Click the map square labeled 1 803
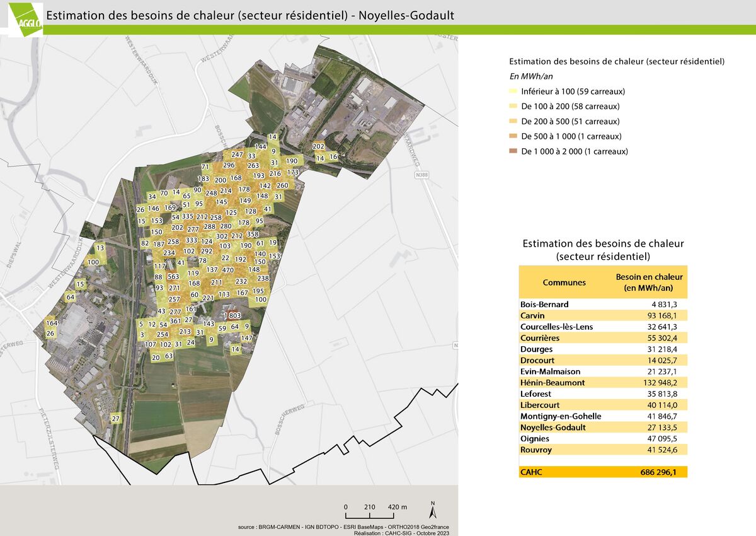756x536 pixels. tap(232, 315)
